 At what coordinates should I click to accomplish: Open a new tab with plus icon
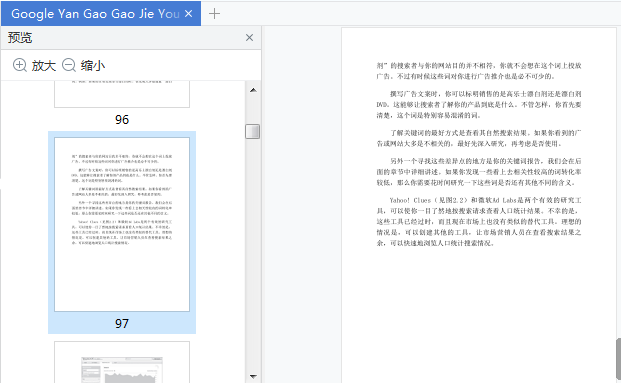[214, 13]
